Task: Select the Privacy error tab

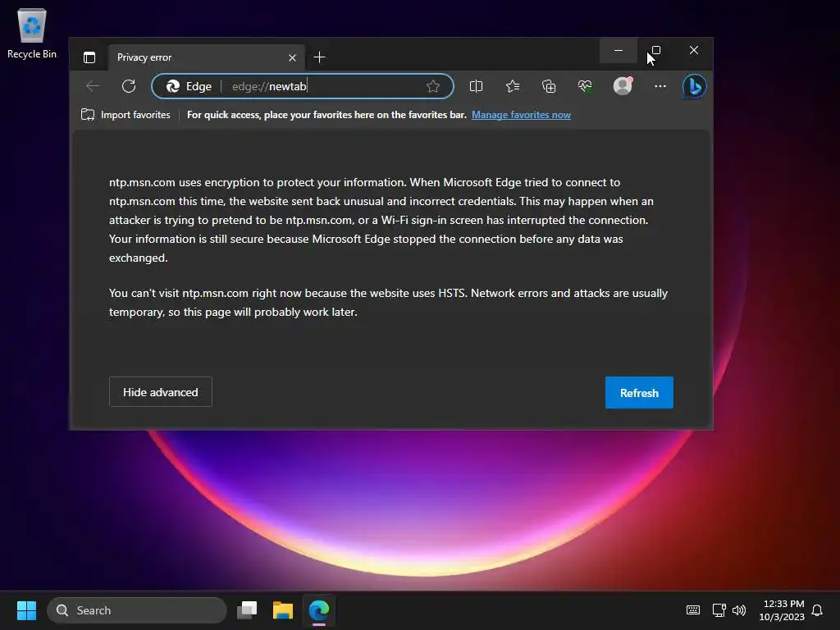Action: [207, 57]
